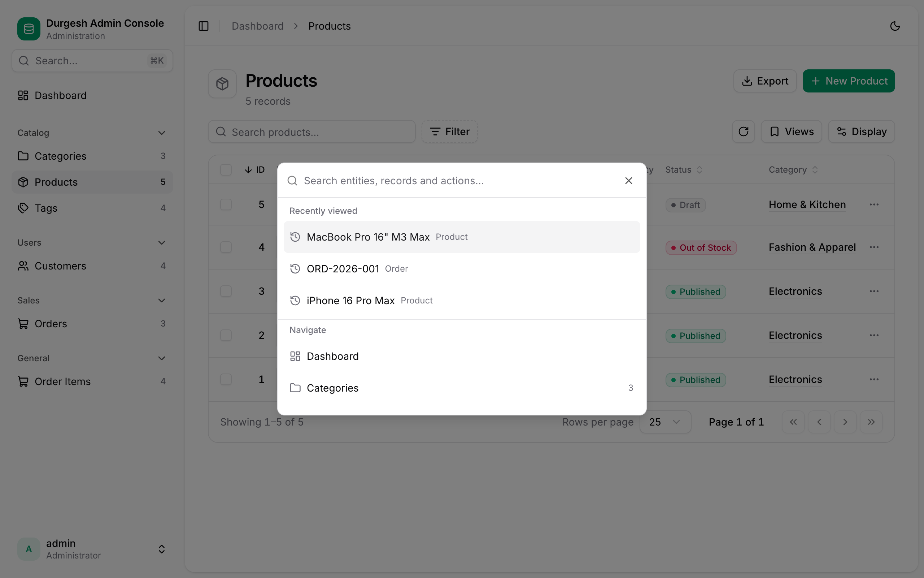924x578 pixels.
Task: Open the Fashion & Apparel category link
Action: 812,247
